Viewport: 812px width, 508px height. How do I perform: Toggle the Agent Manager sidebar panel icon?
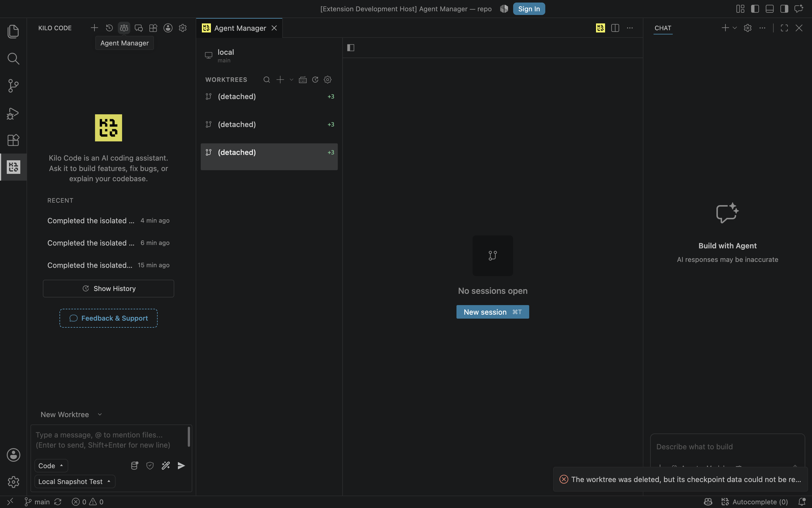coord(351,48)
